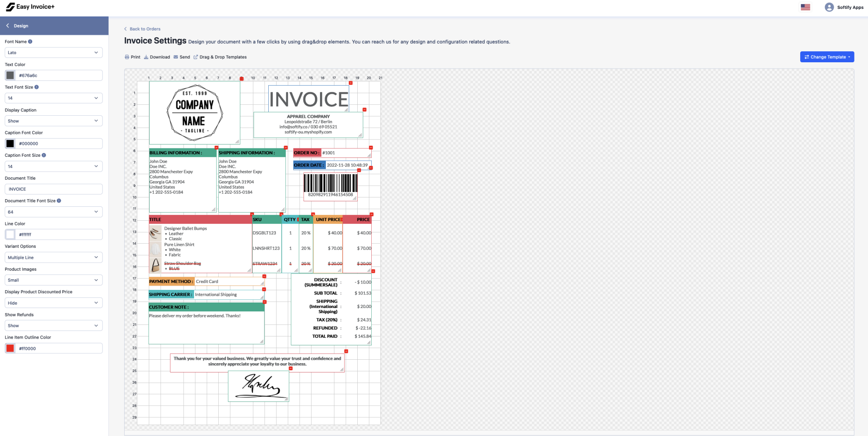The image size is (868, 436).
Task: Click the back arrow beside Design
Action: pyautogui.click(x=7, y=25)
